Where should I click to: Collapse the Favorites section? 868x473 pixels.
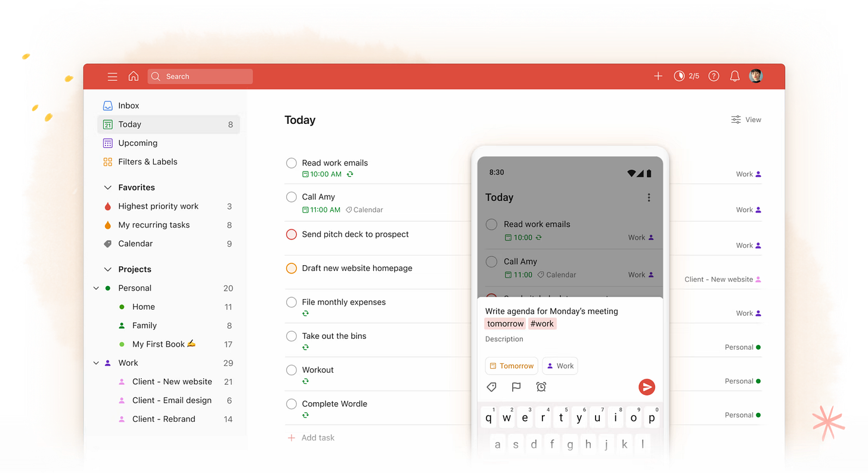point(108,188)
